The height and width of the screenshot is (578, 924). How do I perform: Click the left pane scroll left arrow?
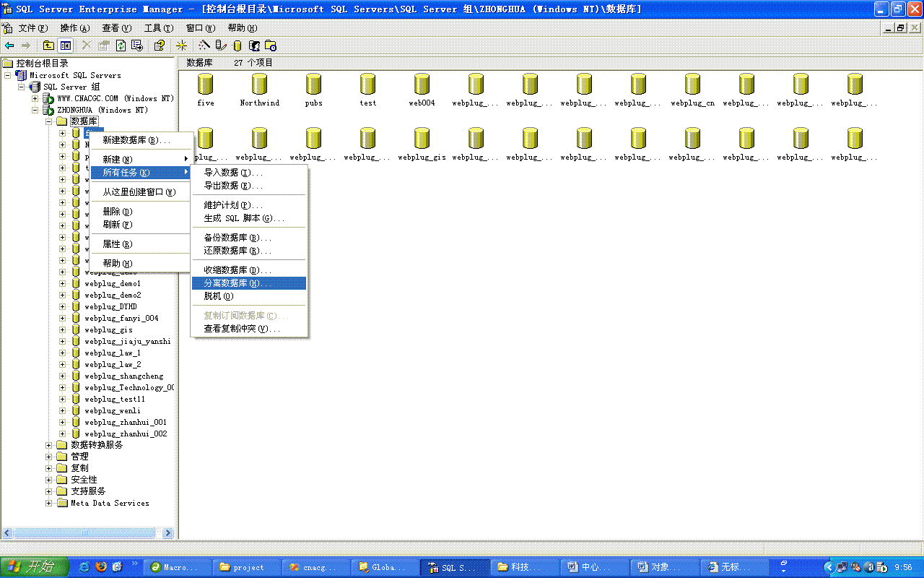point(8,533)
